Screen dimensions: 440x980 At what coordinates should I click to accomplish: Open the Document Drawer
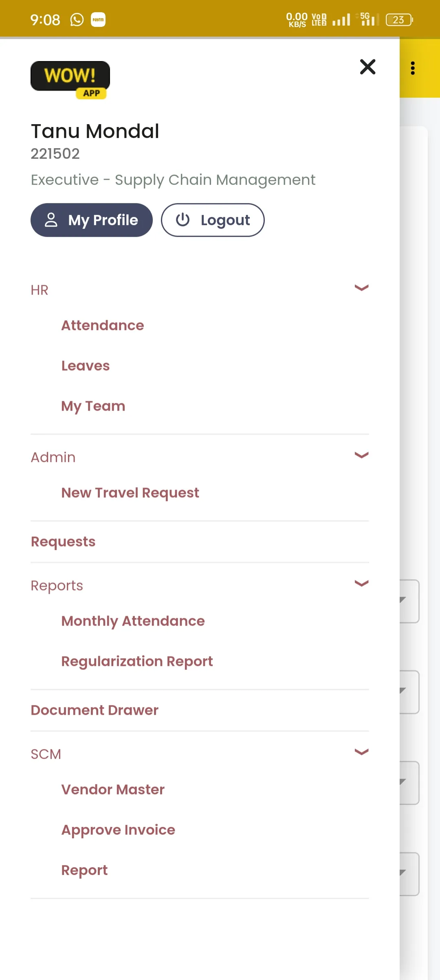[x=95, y=710]
